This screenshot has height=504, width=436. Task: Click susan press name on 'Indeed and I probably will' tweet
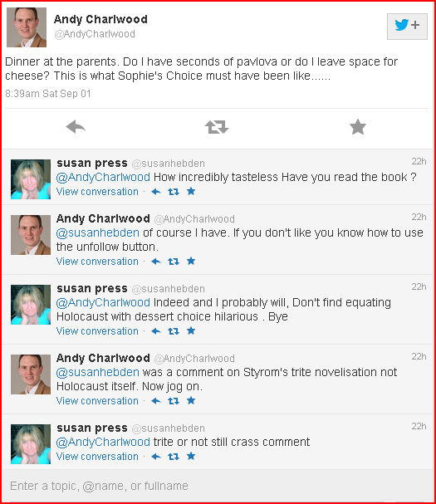(92, 289)
